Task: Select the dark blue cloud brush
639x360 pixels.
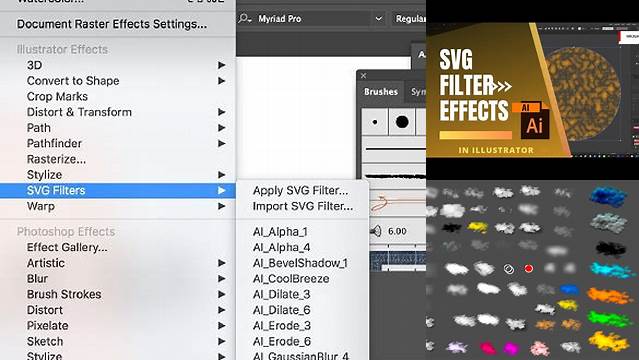Action: (x=608, y=197)
